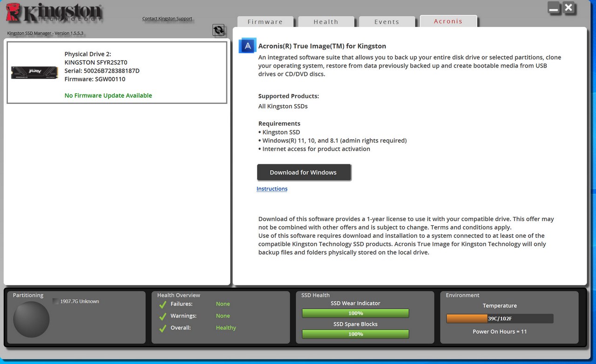Viewport: 596px width, 364px height.
Task: Select the Physical Drive 2 entry
Action: (117, 72)
